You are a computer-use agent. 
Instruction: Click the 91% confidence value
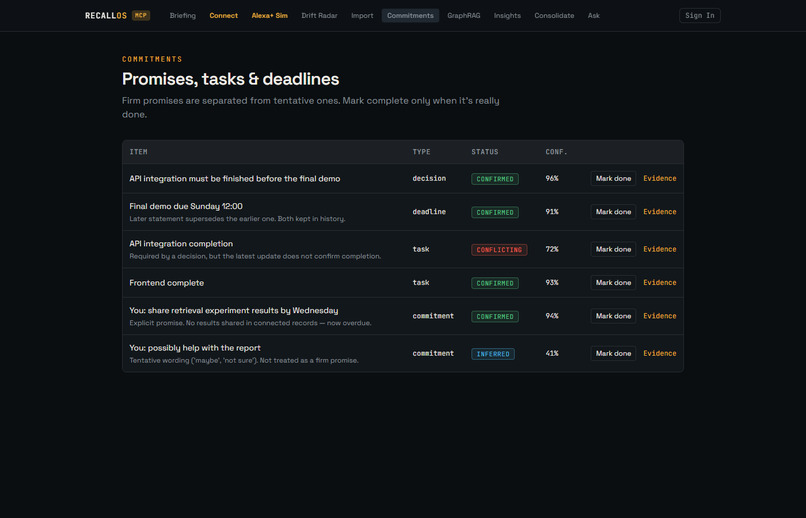click(x=552, y=212)
